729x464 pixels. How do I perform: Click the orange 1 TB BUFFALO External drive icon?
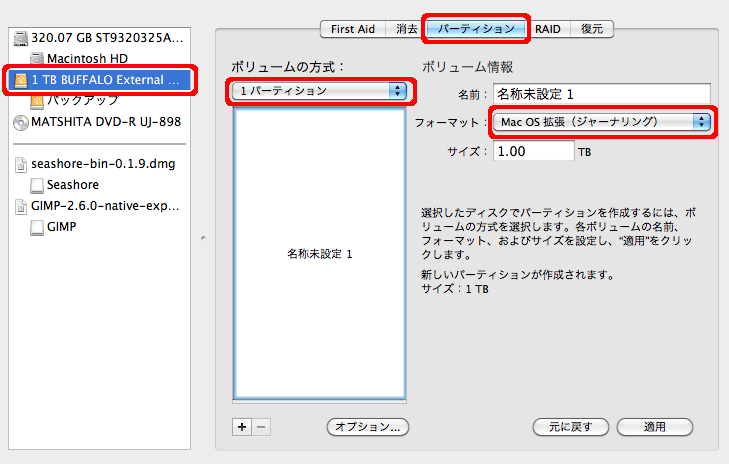(x=21, y=80)
